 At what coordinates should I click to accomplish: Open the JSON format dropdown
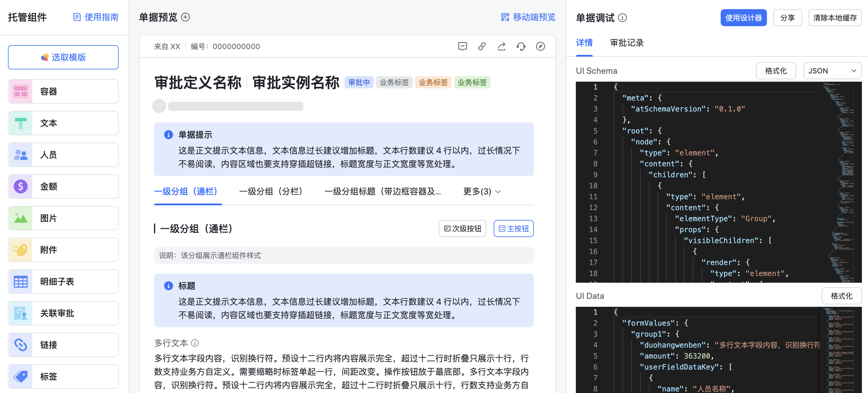[x=832, y=71]
